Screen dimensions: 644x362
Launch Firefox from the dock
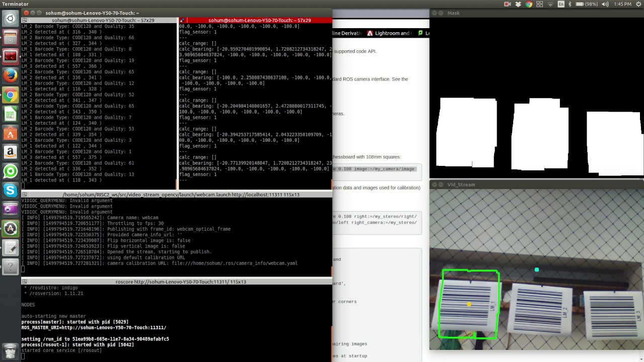[10, 76]
